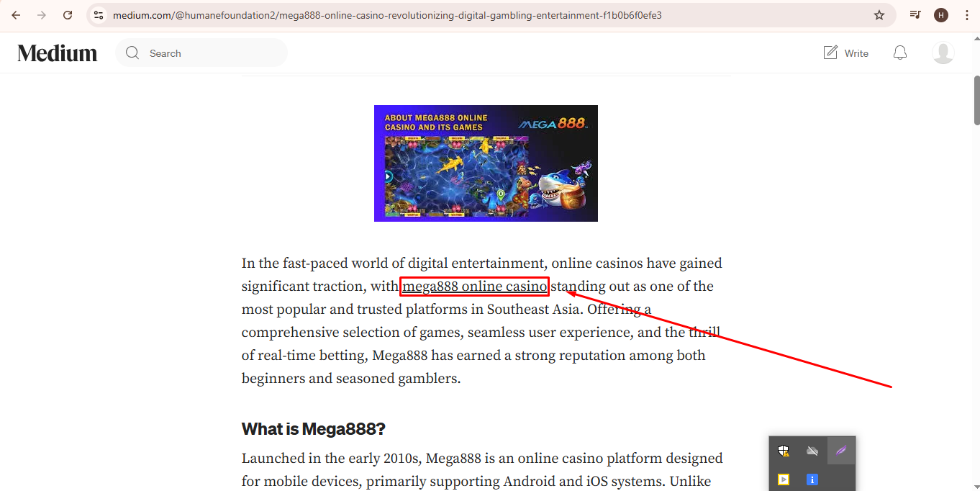
Task: Click the blue info tray icon
Action: (x=812, y=479)
